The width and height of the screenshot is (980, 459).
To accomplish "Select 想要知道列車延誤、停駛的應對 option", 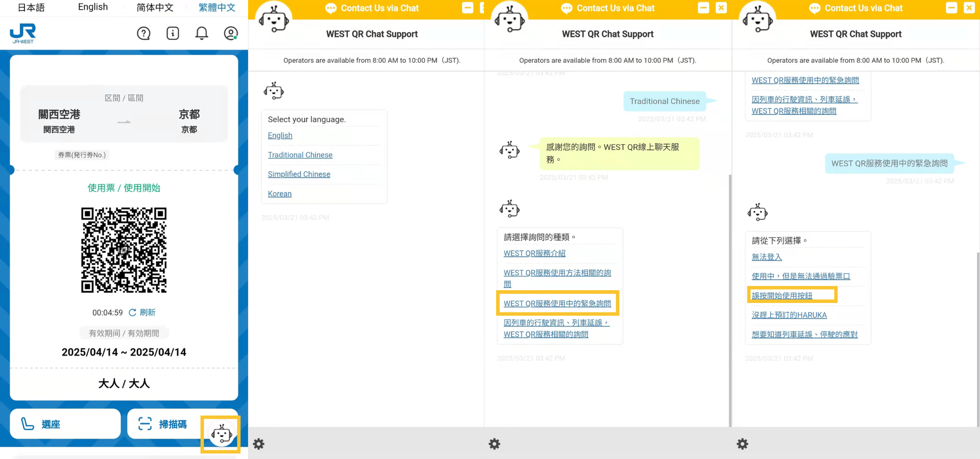I will [x=804, y=334].
